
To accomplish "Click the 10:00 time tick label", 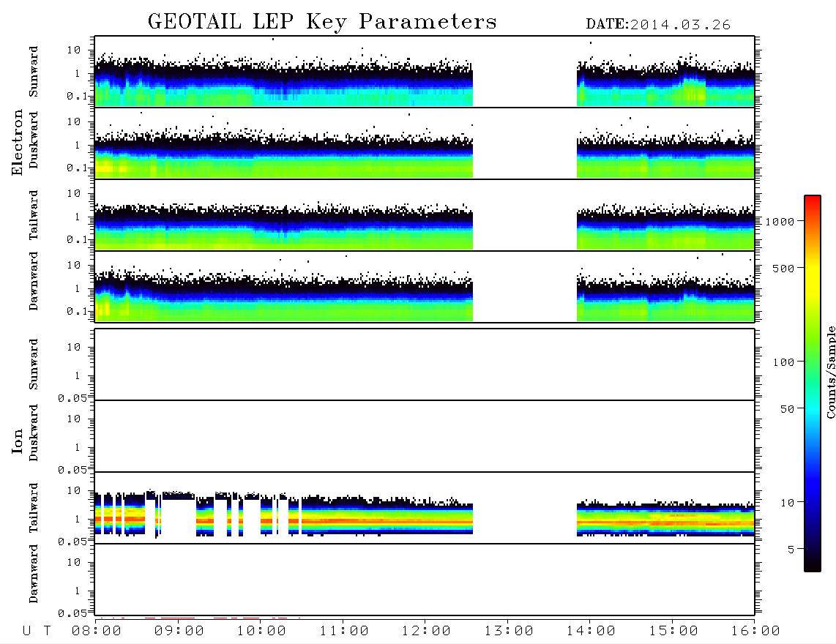I will pyautogui.click(x=261, y=632).
